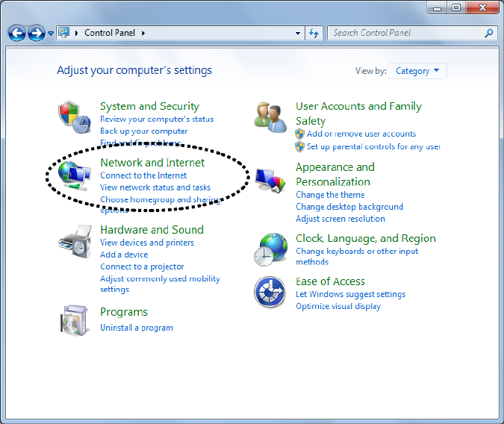This screenshot has width=504, height=424.
Task: Open Change keyboards or other input methods
Action: click(357, 256)
